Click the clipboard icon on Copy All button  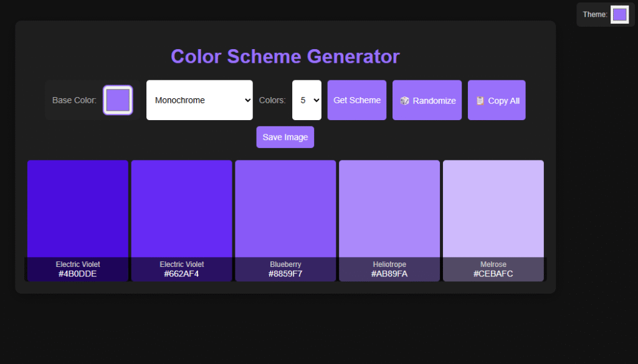(x=481, y=100)
